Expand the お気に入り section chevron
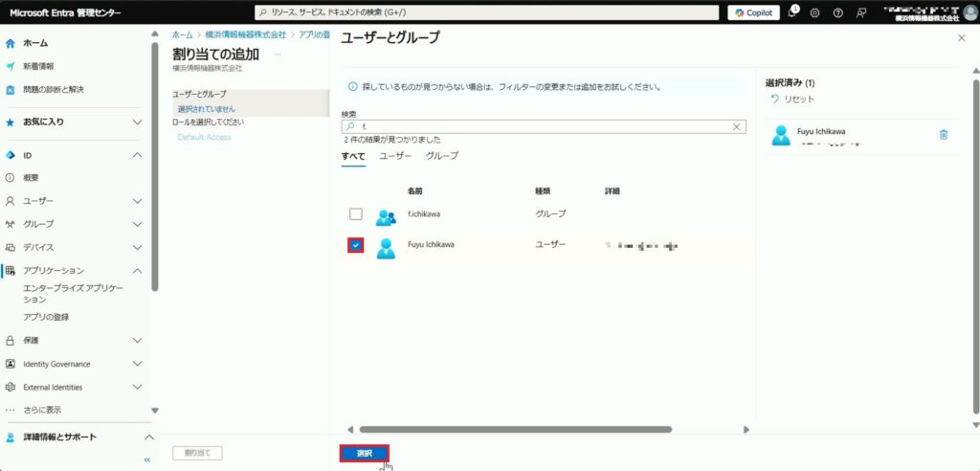Screen dimensions: 980x471 138,122
